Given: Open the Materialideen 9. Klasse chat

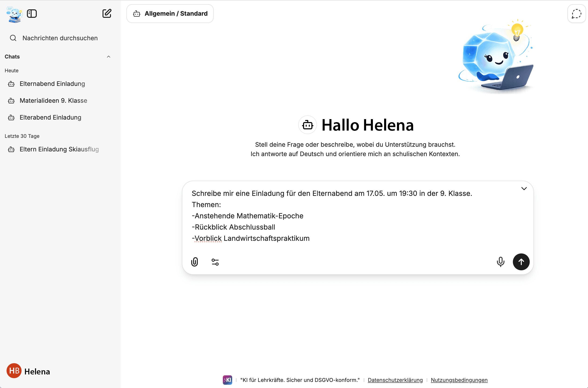Looking at the screenshot, I should 53,100.
